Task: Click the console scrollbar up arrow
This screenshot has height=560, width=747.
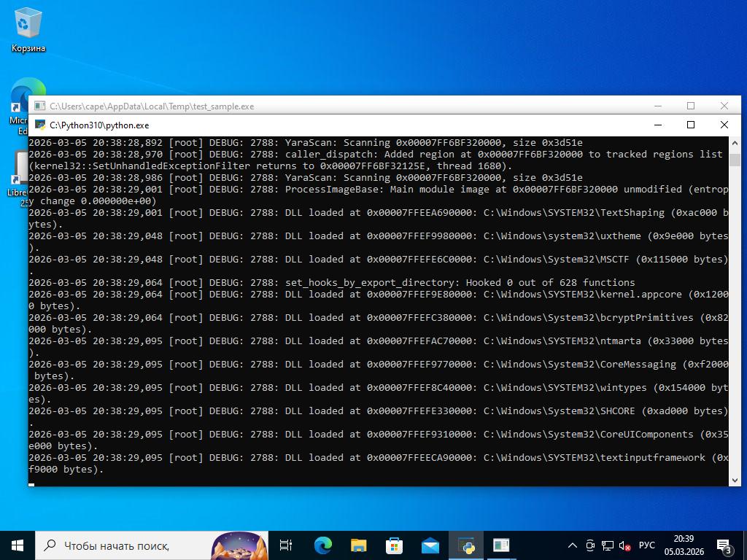Action: (x=735, y=143)
